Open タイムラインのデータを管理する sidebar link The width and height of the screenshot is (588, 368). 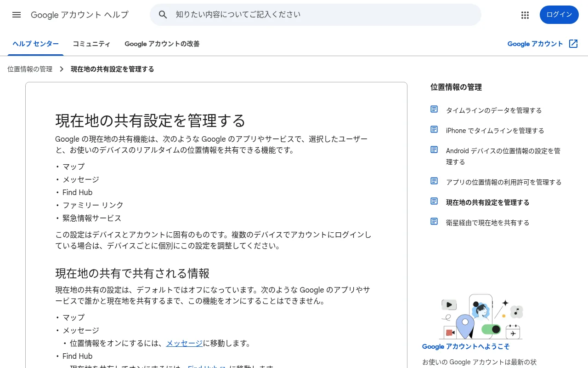(494, 110)
